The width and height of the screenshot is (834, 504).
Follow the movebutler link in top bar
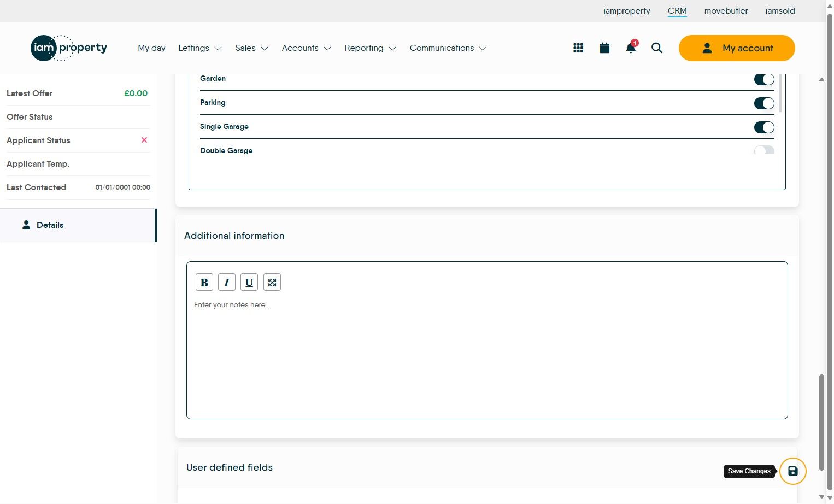(726, 11)
